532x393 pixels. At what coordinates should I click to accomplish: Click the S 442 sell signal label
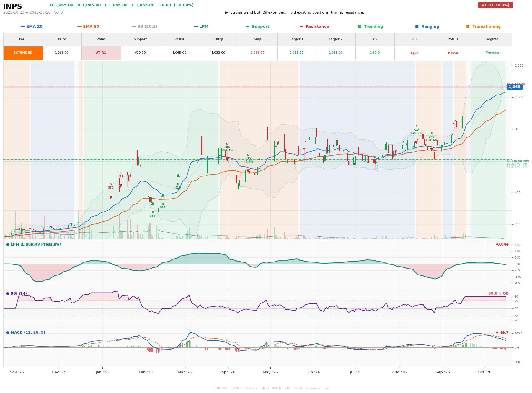coord(120,175)
